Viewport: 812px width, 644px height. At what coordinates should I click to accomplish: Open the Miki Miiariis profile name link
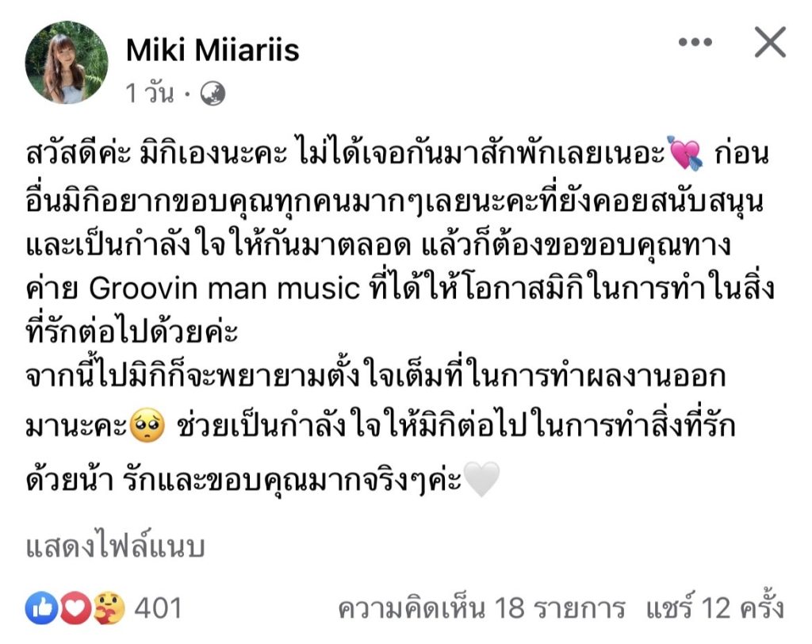[x=213, y=50]
